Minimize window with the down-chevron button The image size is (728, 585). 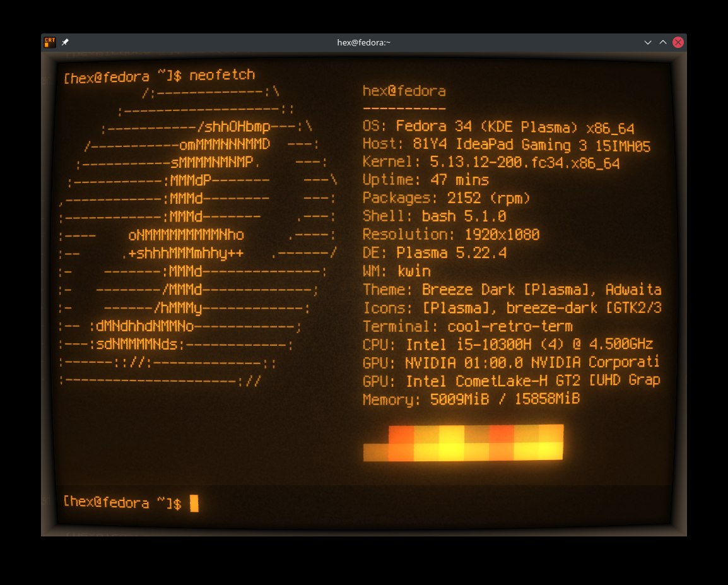tap(648, 42)
